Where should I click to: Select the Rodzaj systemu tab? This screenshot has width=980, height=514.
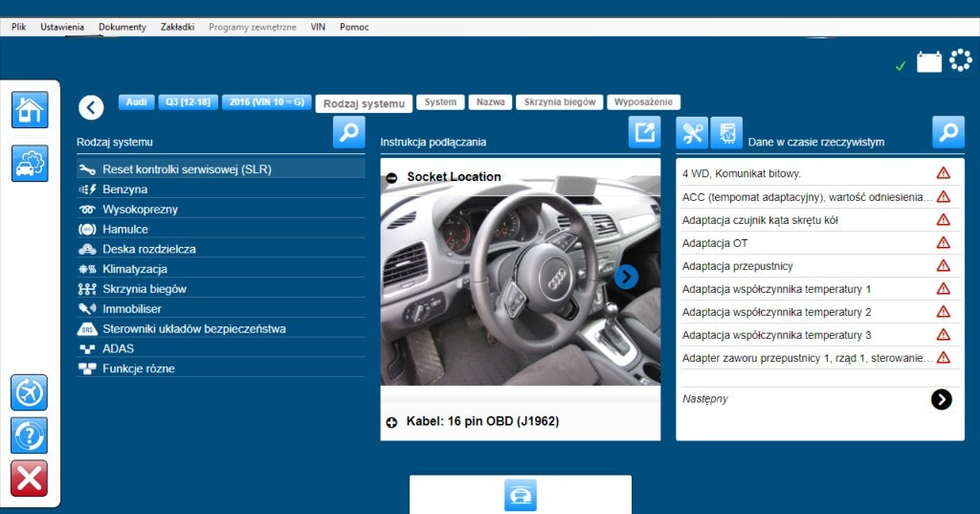coord(364,103)
